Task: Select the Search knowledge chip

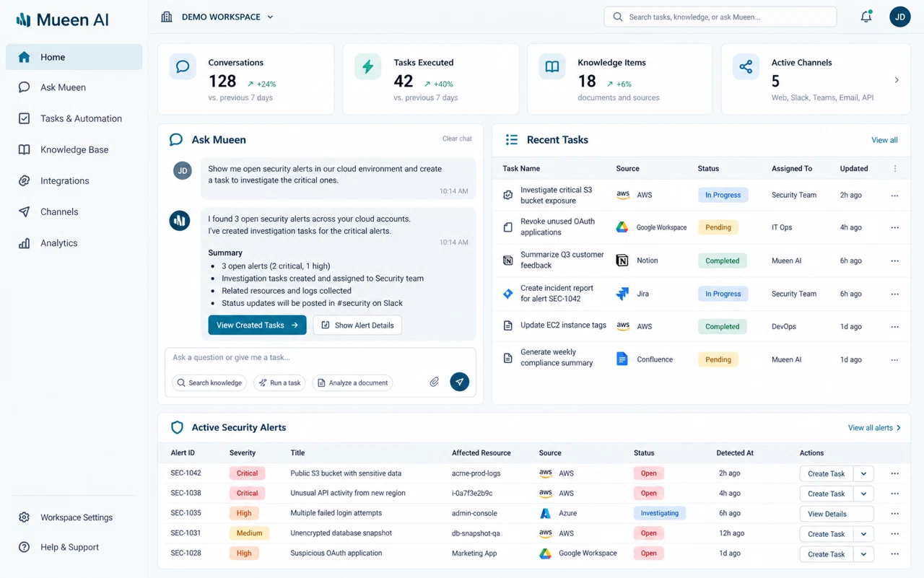Action: (209, 382)
